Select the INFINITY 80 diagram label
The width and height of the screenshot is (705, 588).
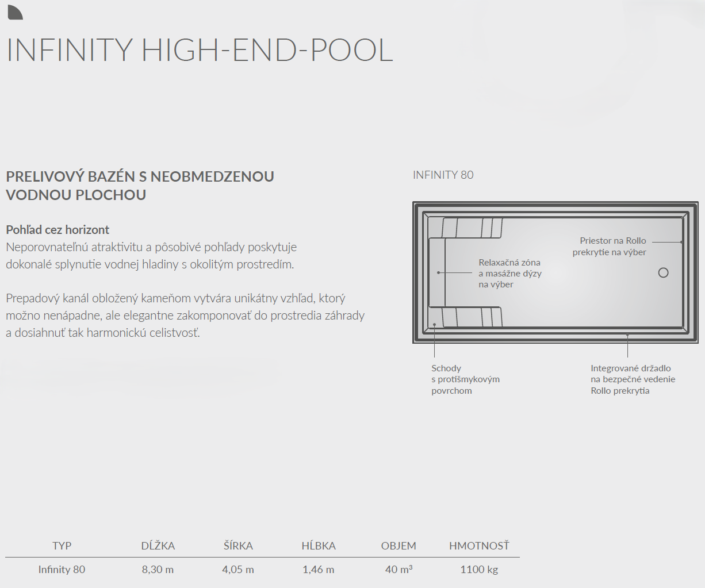[x=443, y=175]
